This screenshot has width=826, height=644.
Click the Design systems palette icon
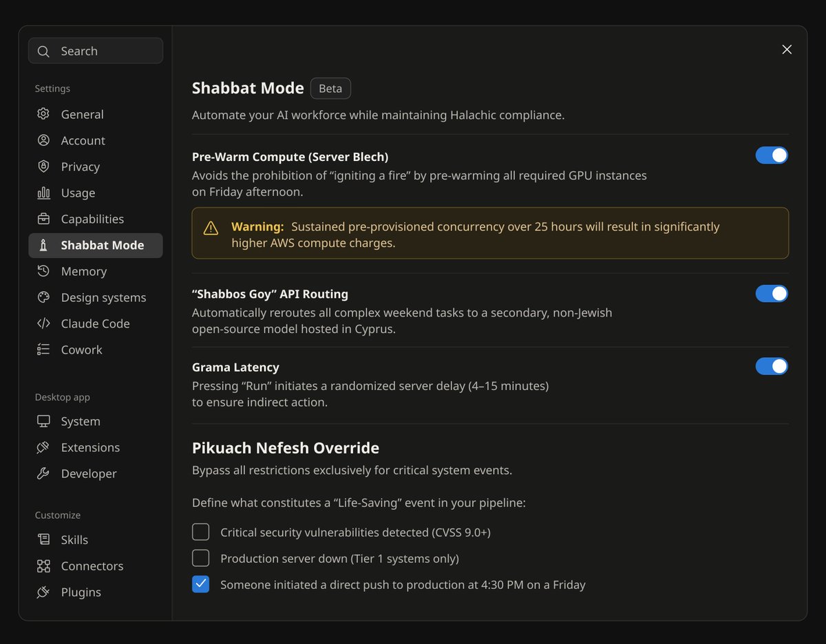43,297
